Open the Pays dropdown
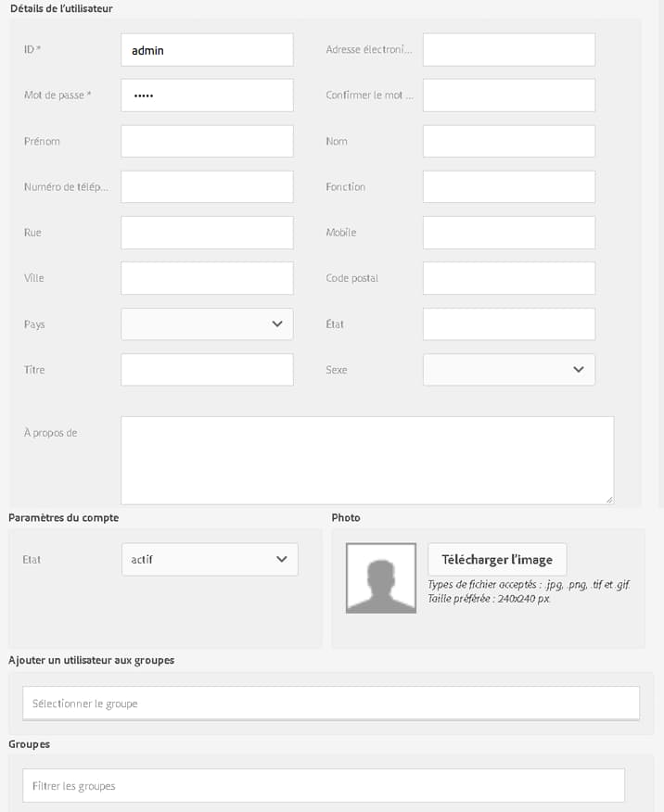Screen dimensions: 664x812 tap(207, 324)
